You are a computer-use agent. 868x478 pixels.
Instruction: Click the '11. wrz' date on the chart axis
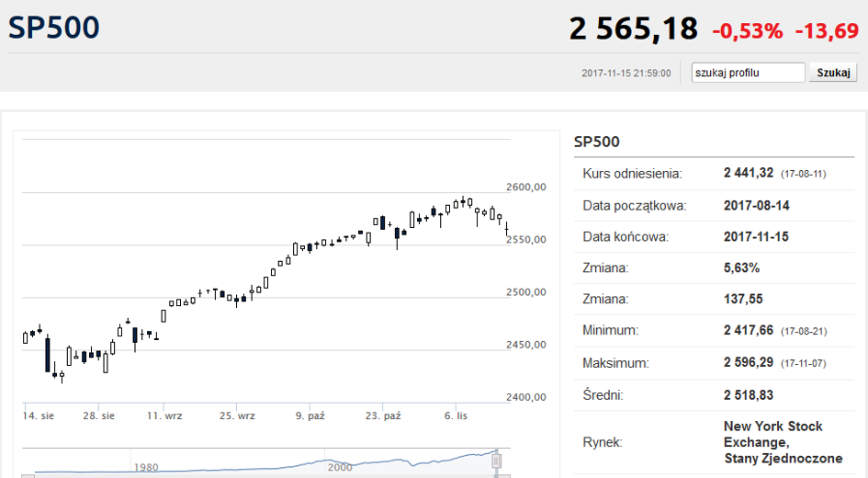[x=166, y=415]
